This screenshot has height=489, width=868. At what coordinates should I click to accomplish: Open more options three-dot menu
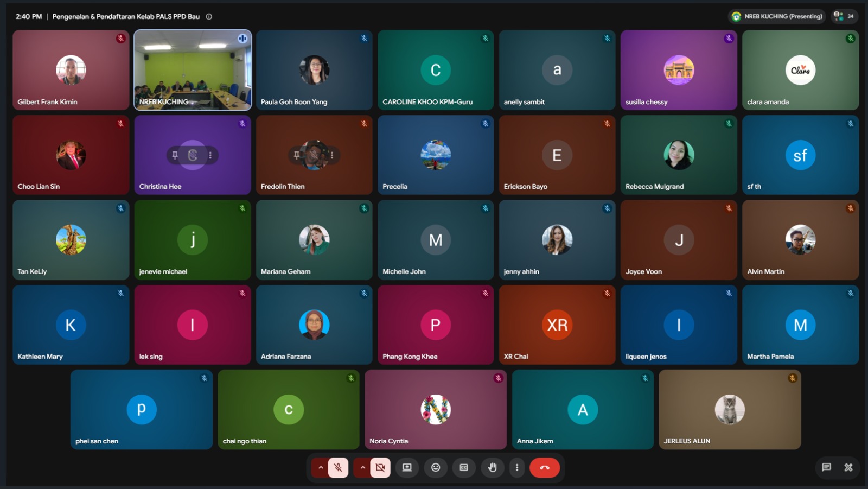click(x=517, y=467)
